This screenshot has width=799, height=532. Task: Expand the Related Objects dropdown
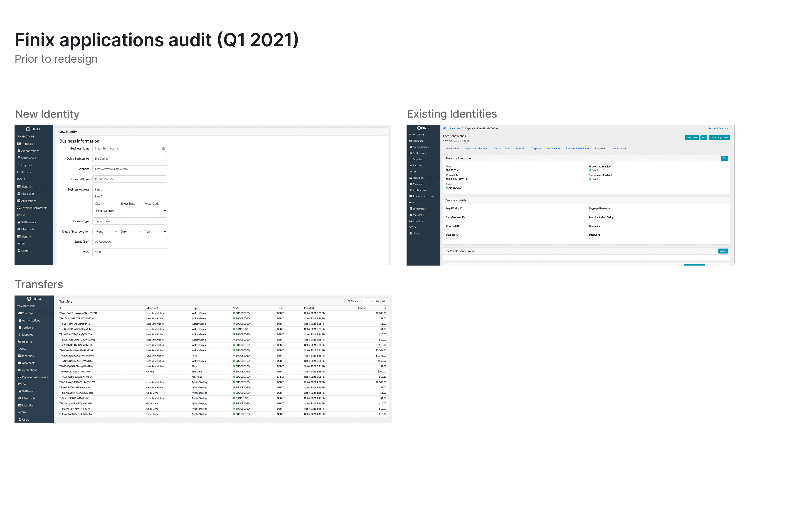718,129
